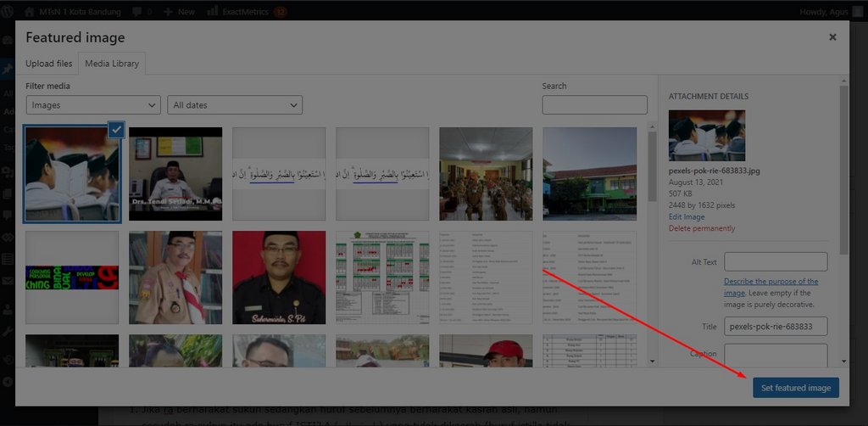Click the Edit Image link
This screenshot has width=868, height=426.
pyautogui.click(x=687, y=216)
